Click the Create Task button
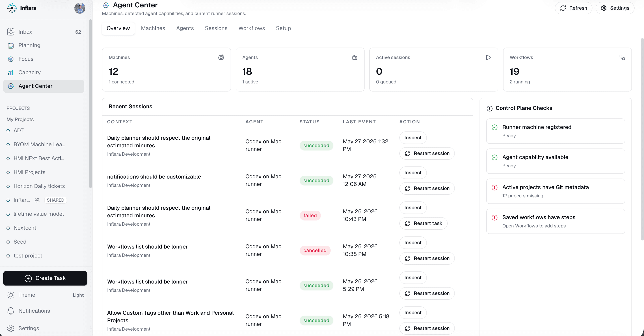 45,278
